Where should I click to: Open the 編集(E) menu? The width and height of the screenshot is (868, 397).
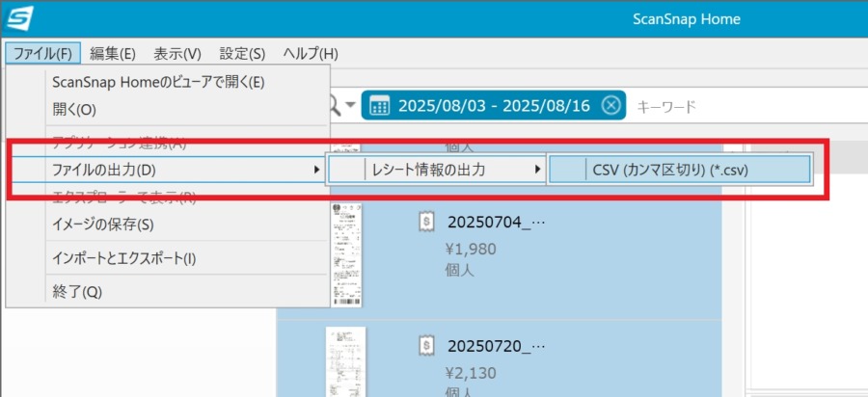(113, 54)
